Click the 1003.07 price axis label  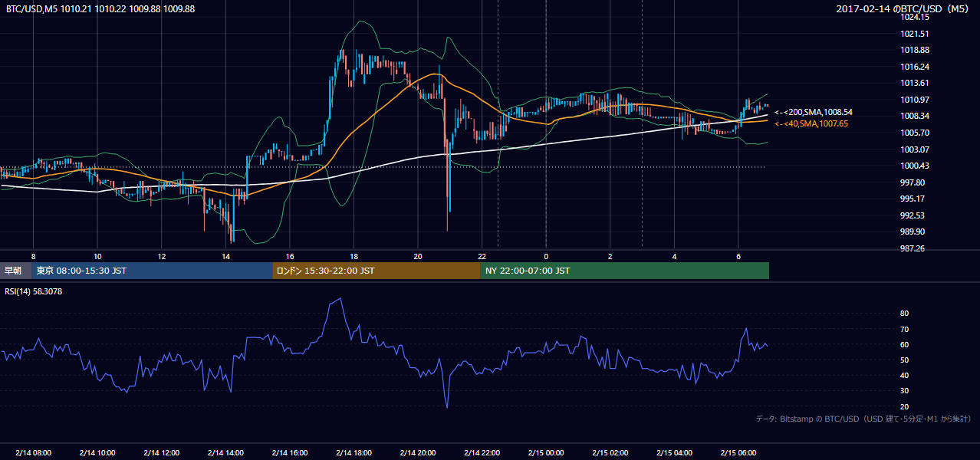point(916,149)
